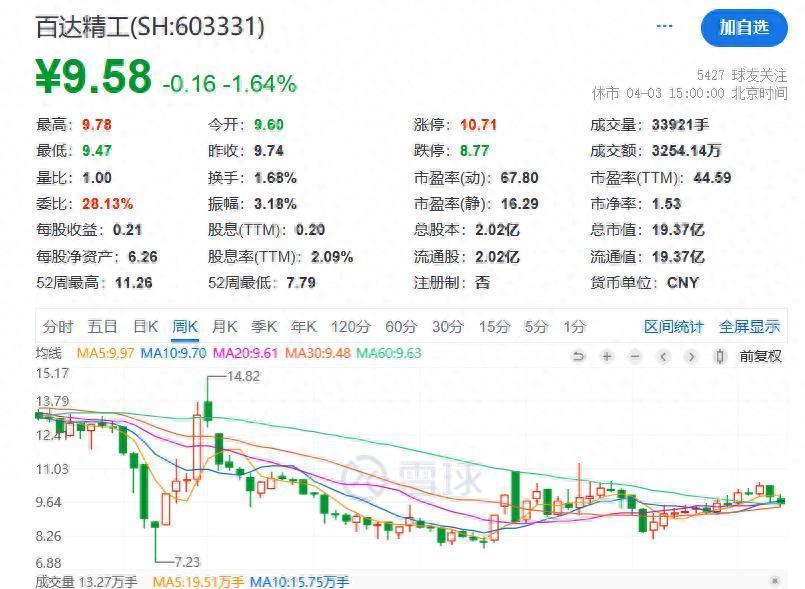Screen dimensions: 805x589
Task: Click the 全屏显示 link
Action: pyautogui.click(x=749, y=327)
